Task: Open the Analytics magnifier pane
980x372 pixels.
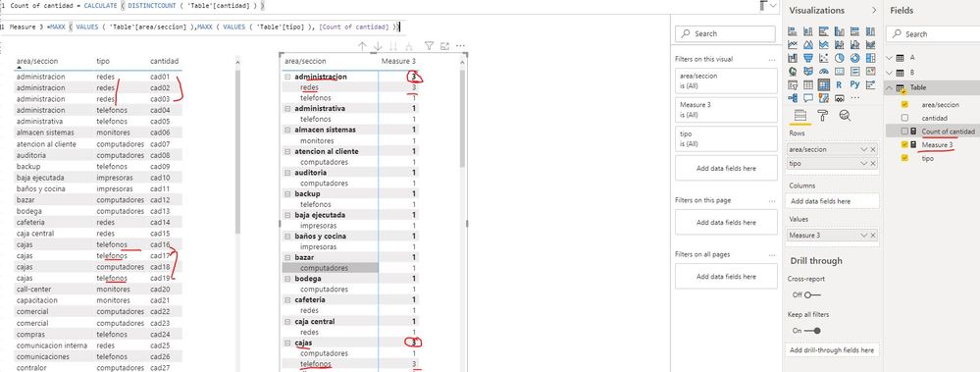Action: [x=845, y=116]
